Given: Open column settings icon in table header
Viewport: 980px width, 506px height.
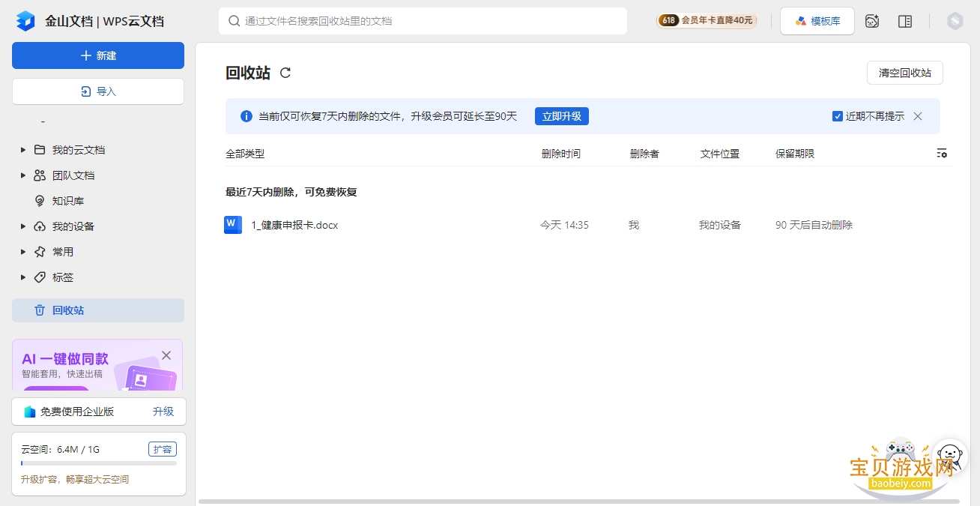Looking at the screenshot, I should (x=942, y=153).
